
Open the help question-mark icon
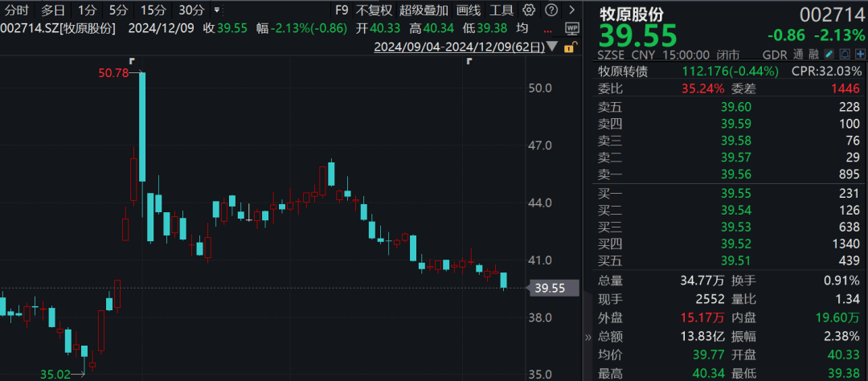(x=551, y=10)
